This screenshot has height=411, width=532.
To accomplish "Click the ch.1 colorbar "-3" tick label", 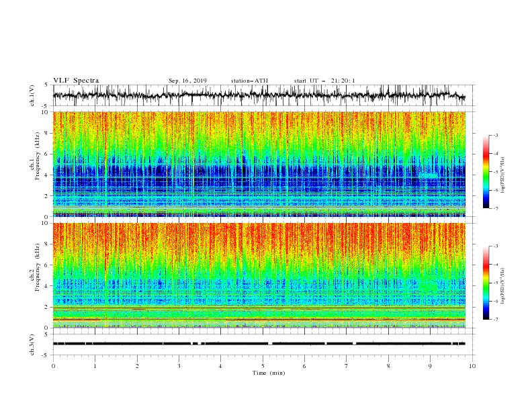I will [x=495, y=135].
